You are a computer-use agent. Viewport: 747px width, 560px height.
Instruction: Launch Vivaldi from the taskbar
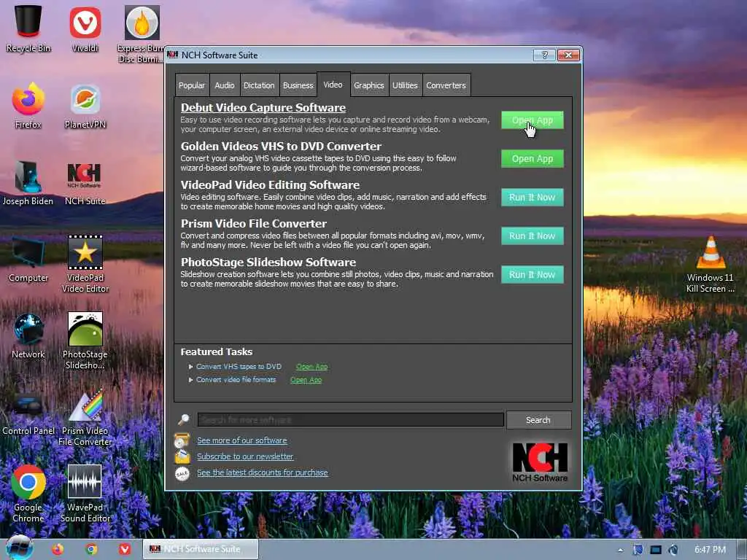pos(124,549)
